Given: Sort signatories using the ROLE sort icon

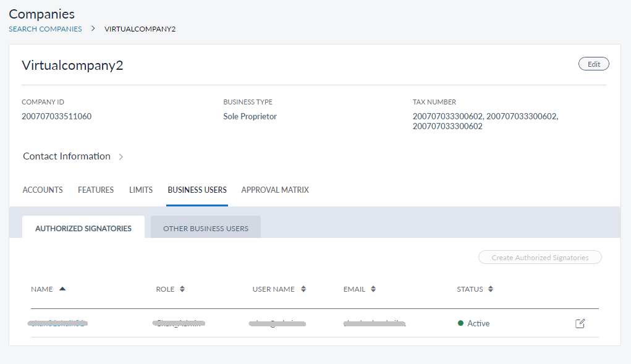Looking at the screenshot, I should (182, 289).
